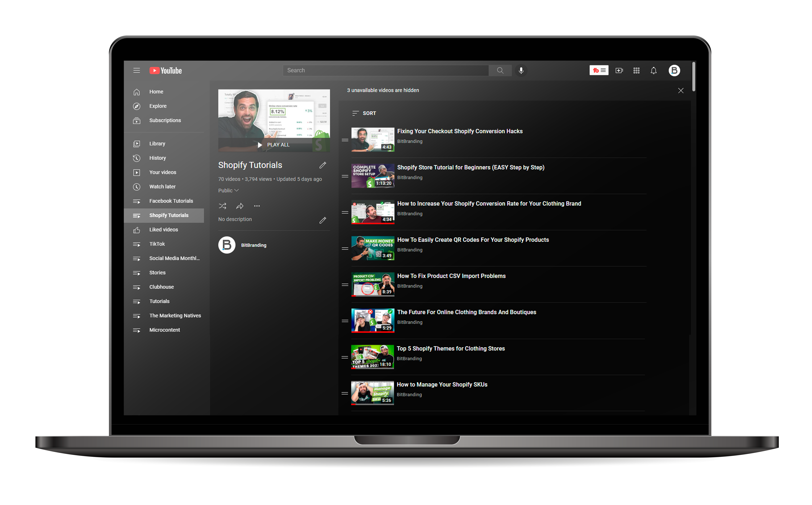
Task: Grab drag handle of Shopify Store Tutorial video
Action: [x=345, y=176]
